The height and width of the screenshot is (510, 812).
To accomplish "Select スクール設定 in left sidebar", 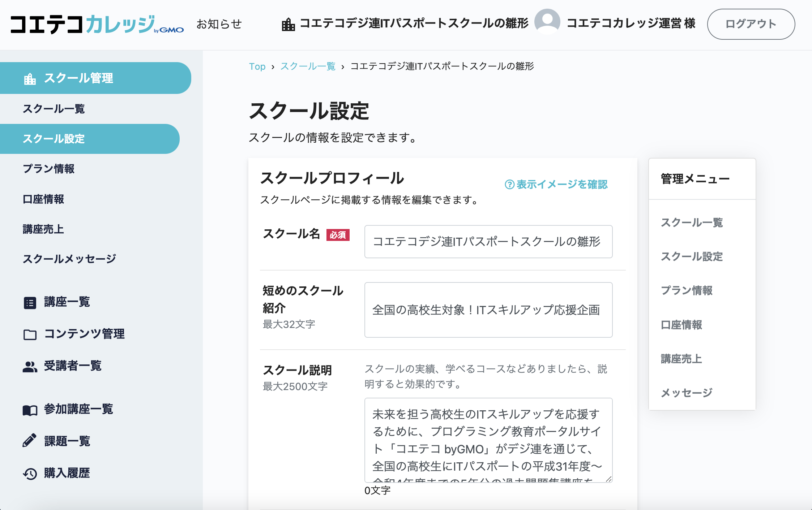I will [x=90, y=139].
